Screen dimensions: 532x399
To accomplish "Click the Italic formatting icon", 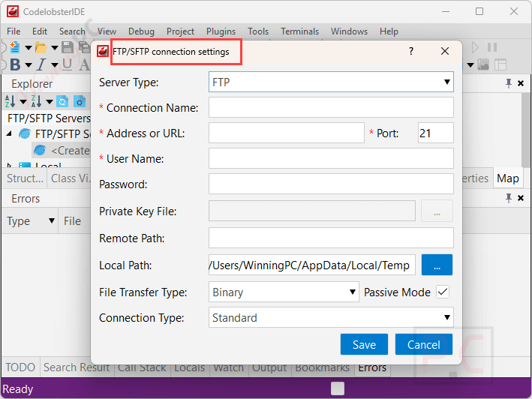I will [41, 64].
